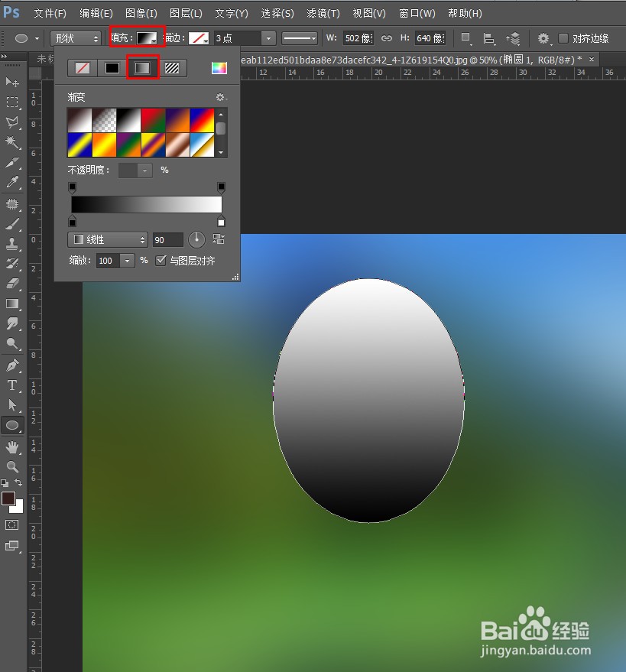Select the Clone Stamp tool

(12, 243)
